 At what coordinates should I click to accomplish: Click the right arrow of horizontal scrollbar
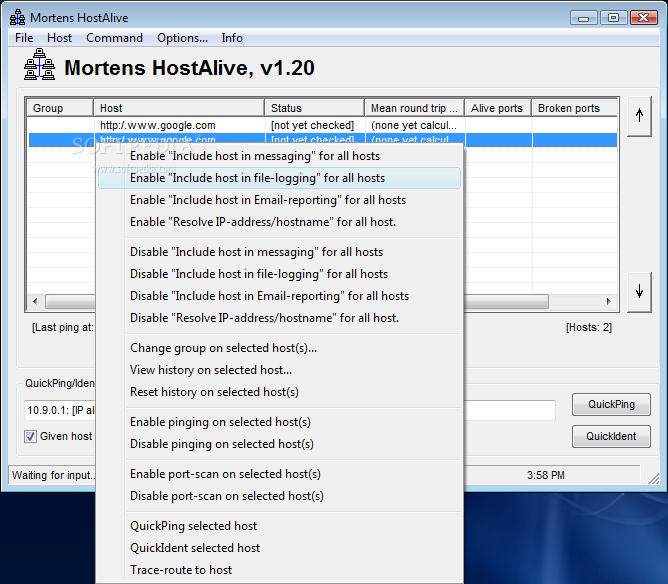click(x=608, y=302)
